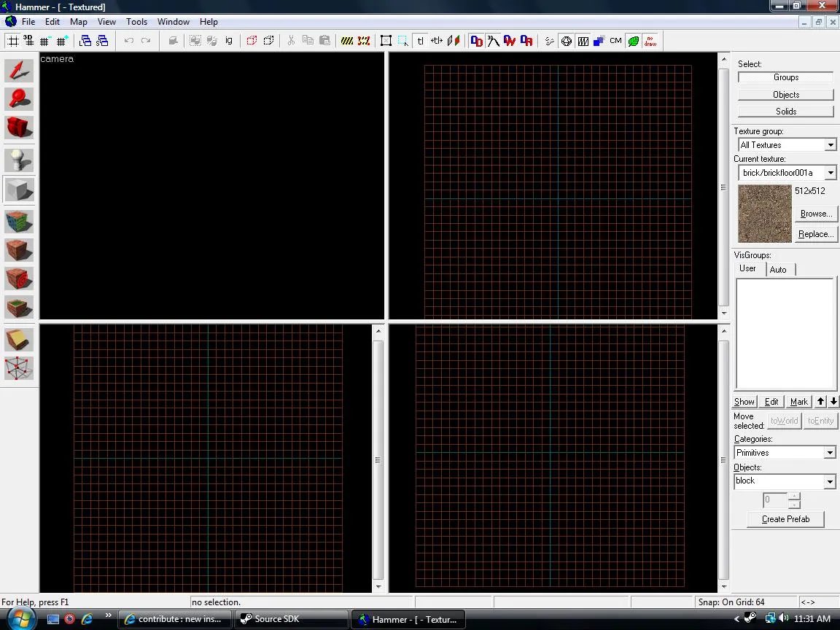
Task: Open the Map menu
Action: click(x=78, y=22)
